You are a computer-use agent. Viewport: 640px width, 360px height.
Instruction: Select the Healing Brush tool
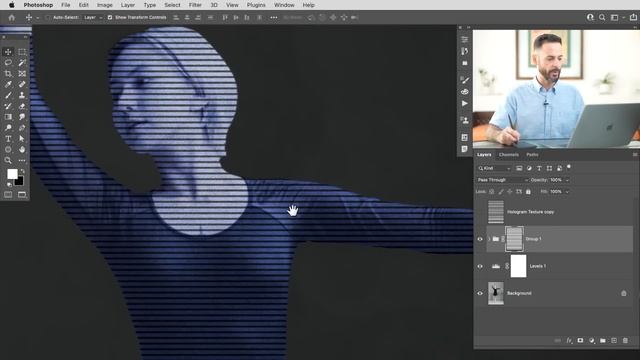coord(22,84)
